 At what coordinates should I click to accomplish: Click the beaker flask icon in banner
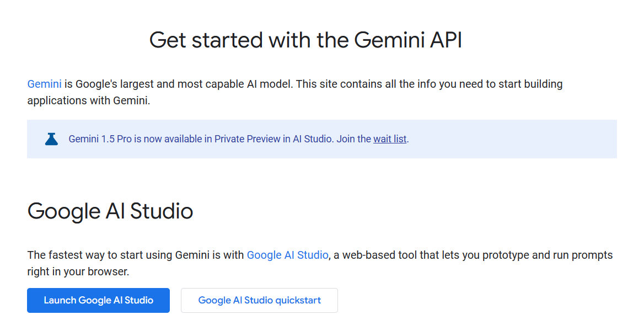[x=51, y=139]
